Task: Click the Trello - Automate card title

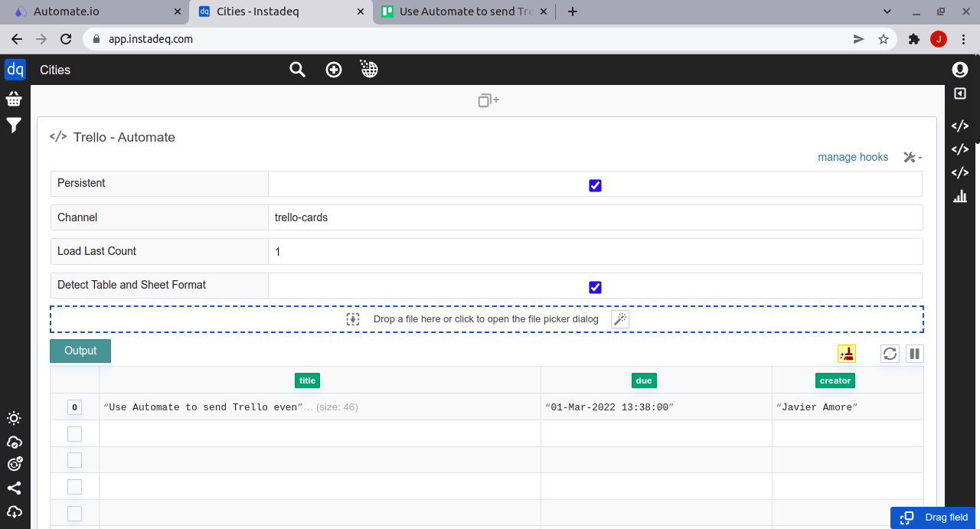Action: (x=124, y=137)
